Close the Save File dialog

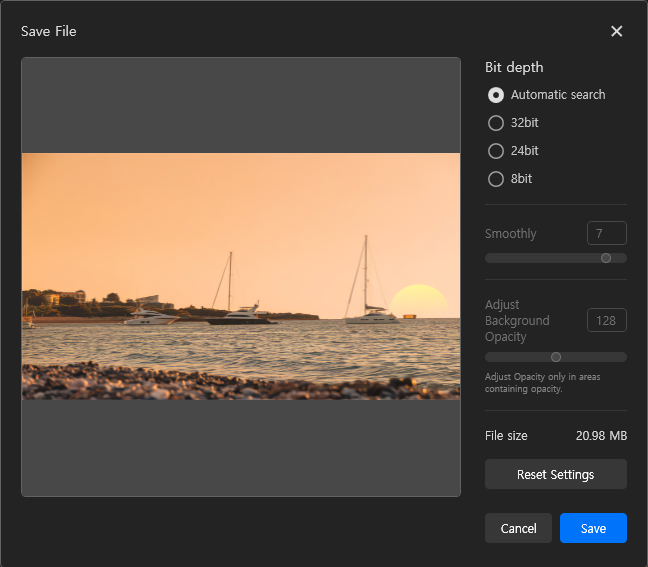coord(616,31)
